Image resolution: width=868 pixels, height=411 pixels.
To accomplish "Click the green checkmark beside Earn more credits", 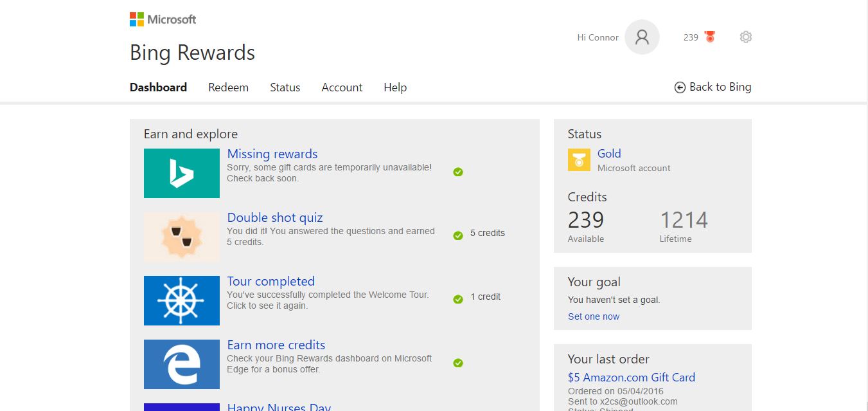I will [x=458, y=363].
